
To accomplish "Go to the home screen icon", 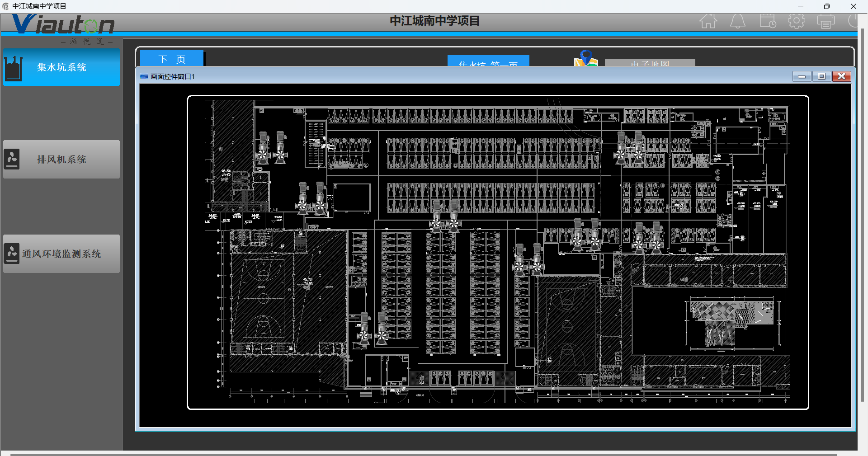I will 708,21.
